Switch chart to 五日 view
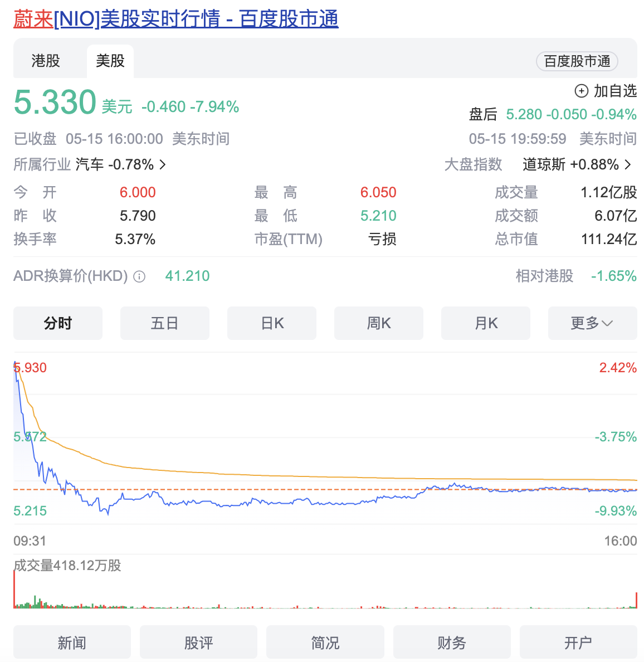644x662 pixels. (x=164, y=323)
